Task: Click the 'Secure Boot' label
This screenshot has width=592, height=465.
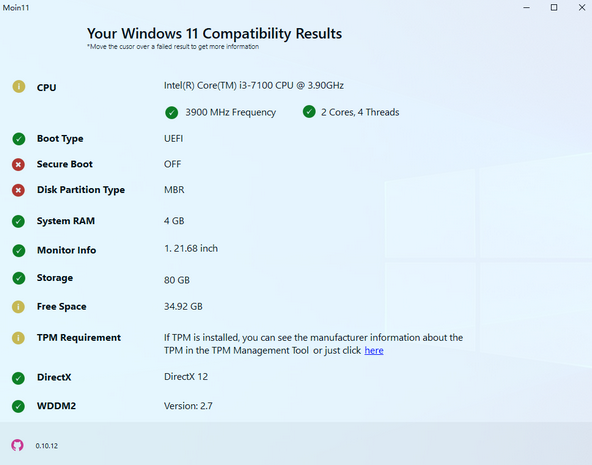Action: [x=65, y=164]
